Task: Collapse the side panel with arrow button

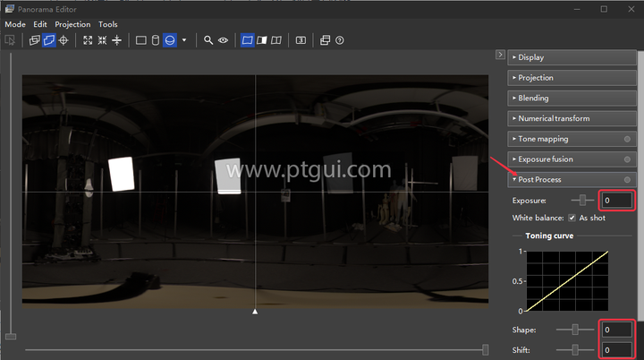Action: click(500, 55)
